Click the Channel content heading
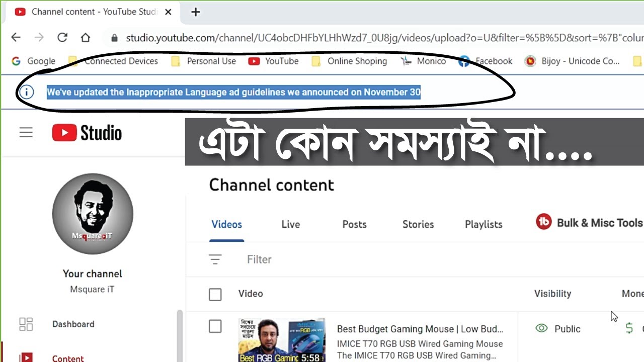The width and height of the screenshot is (644, 362). 272,185
